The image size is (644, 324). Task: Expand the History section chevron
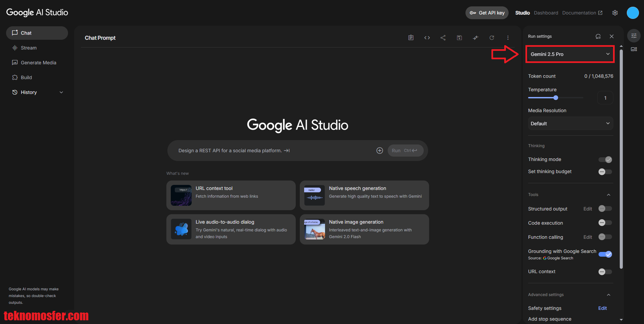click(x=61, y=92)
